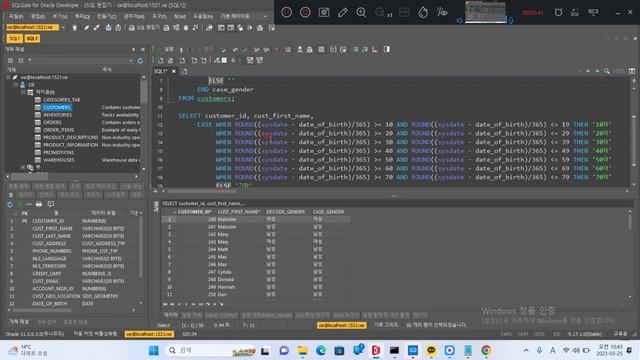The height and width of the screenshot is (360, 640).
Task: Click the recorder zoom-in magnifier
Action: pos(361,12)
